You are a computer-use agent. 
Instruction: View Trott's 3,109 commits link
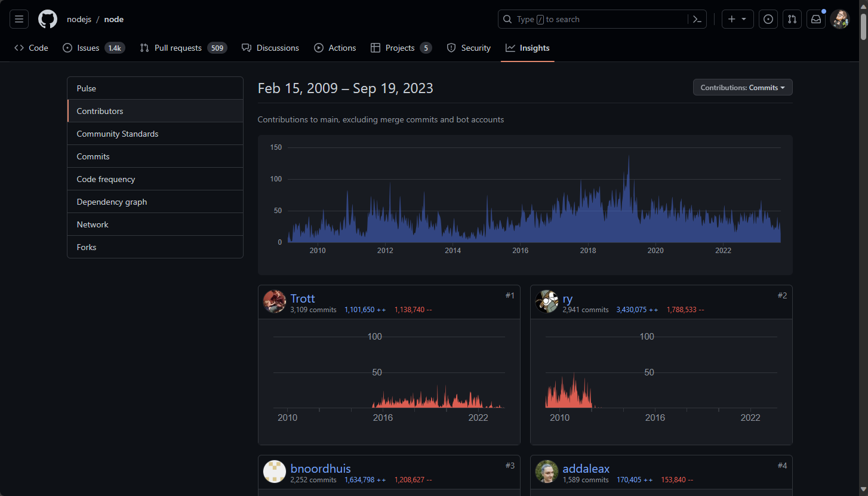[x=313, y=310]
